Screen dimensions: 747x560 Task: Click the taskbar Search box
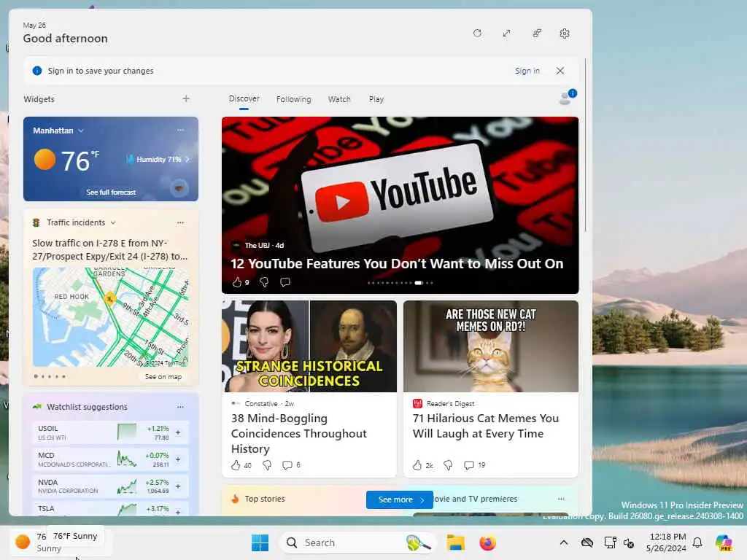pos(357,542)
